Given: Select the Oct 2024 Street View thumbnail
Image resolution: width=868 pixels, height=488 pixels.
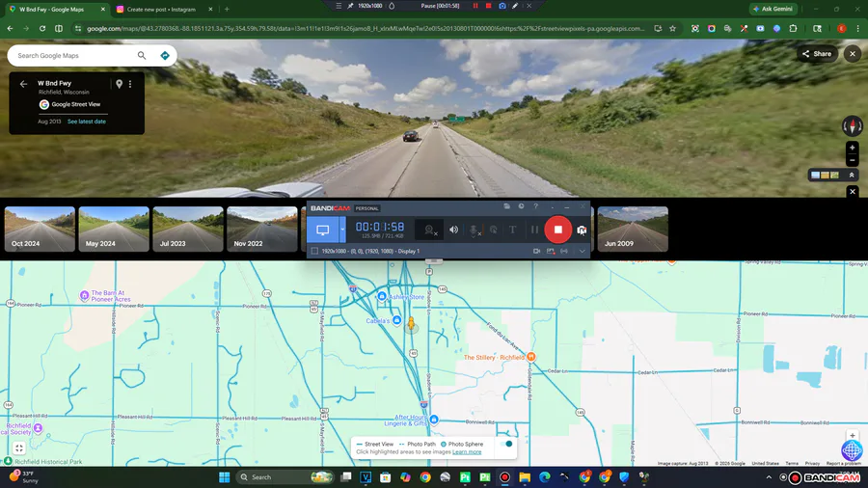Looking at the screenshot, I should (x=40, y=230).
